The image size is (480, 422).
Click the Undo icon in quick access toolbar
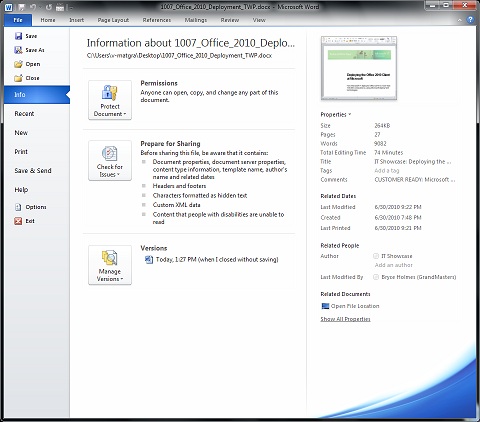coord(33,7)
